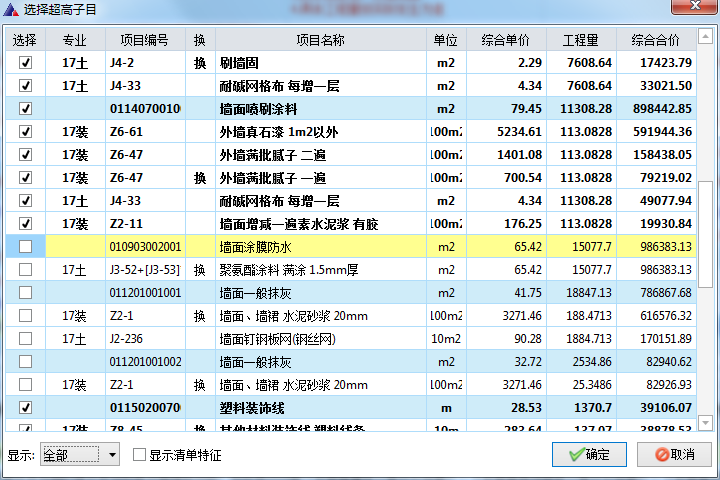Click the 15077.7 quantity in yellow row

click(581, 247)
